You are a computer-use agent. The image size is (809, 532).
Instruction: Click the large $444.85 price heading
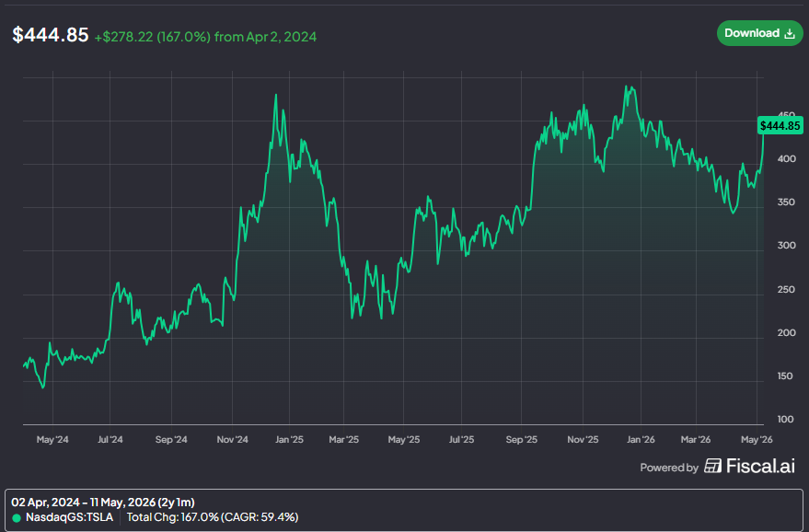click(x=51, y=35)
